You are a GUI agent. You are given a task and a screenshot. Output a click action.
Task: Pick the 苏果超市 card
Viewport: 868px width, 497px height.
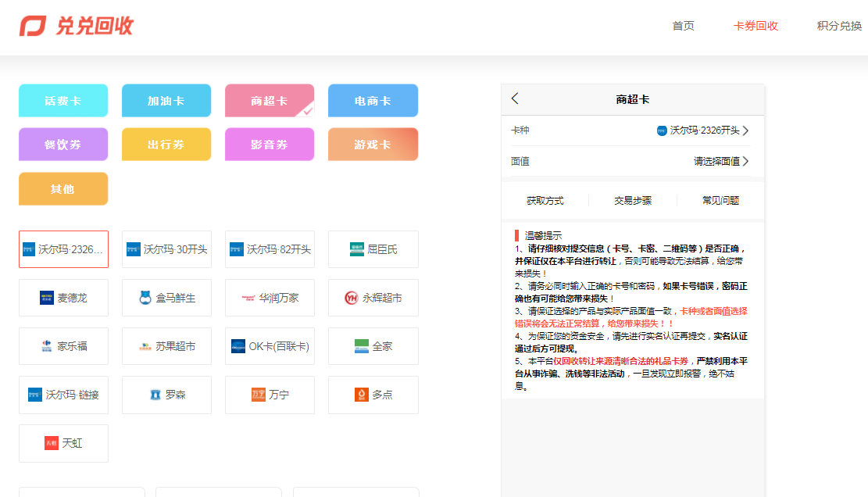click(x=166, y=346)
